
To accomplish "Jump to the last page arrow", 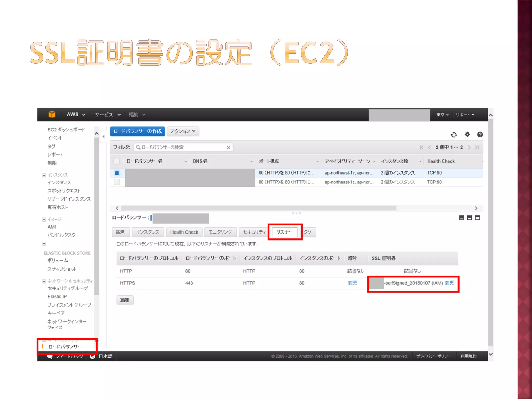I will (x=477, y=147).
